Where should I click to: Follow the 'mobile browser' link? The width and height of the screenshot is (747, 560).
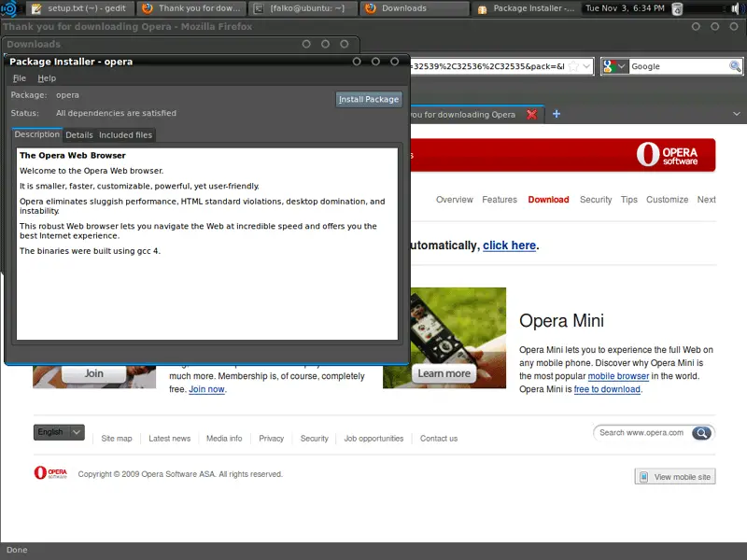[618, 376]
